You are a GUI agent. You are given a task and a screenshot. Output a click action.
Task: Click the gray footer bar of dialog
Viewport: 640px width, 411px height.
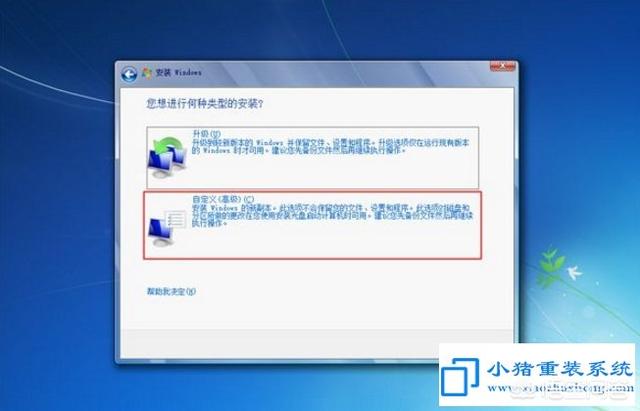point(280,344)
